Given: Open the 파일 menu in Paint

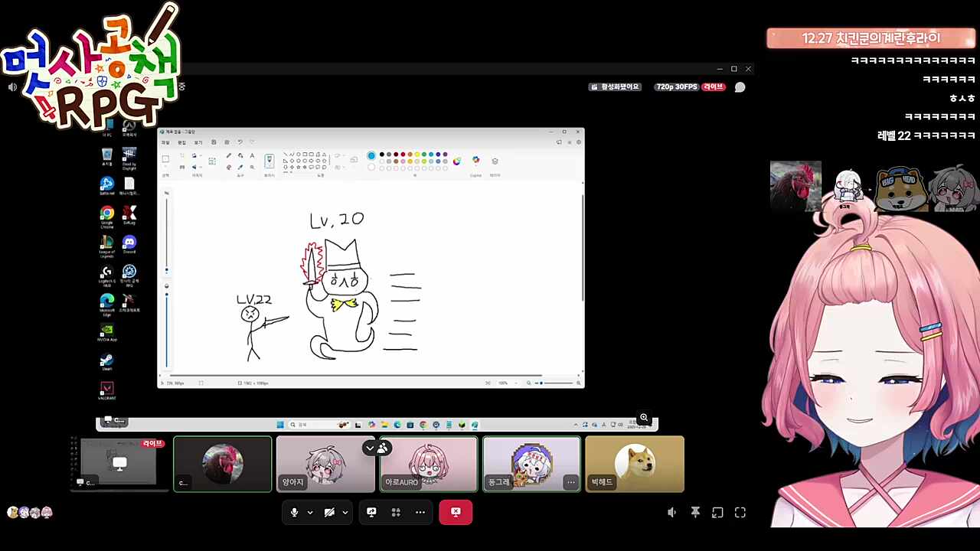Looking at the screenshot, I should point(165,142).
